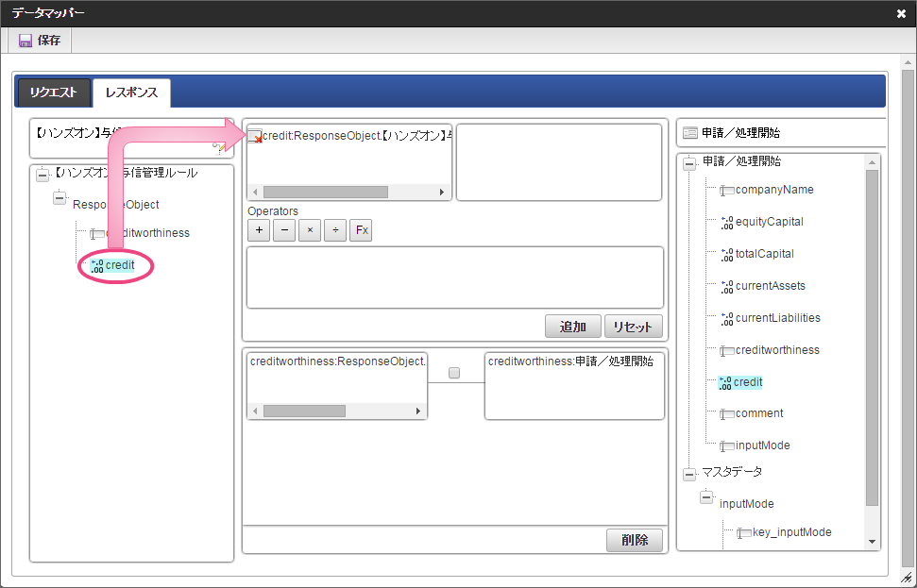Collapse the 【ハンズオン】与信管理ルール tree node
917x588 pixels.
[x=42, y=175]
